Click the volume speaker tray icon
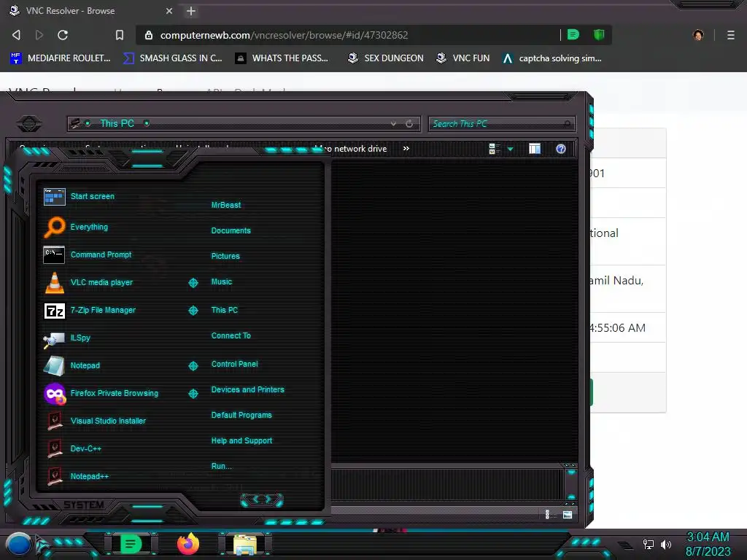747x560 pixels. point(665,544)
